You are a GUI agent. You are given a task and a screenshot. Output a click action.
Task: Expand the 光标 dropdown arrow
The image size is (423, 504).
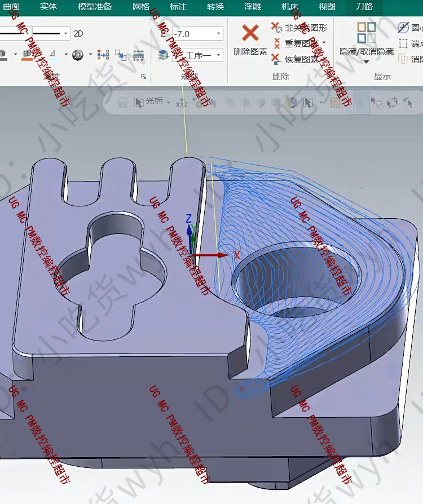pos(169,102)
